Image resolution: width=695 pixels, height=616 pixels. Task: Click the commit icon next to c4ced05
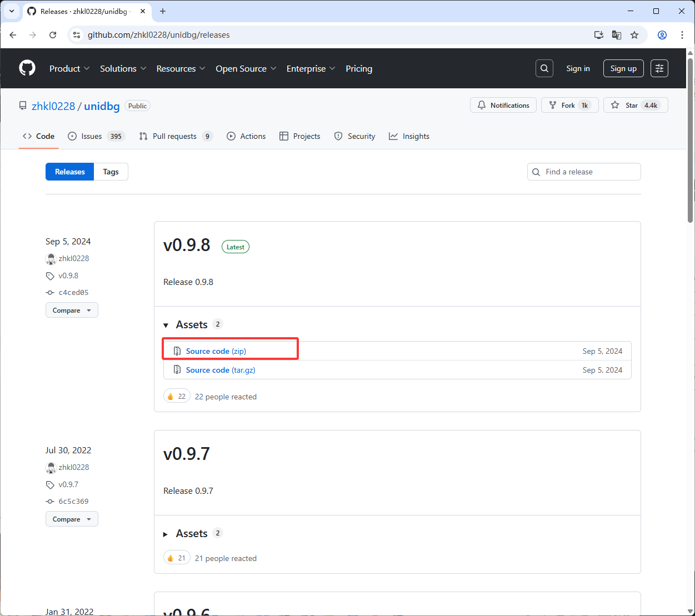[50, 293]
